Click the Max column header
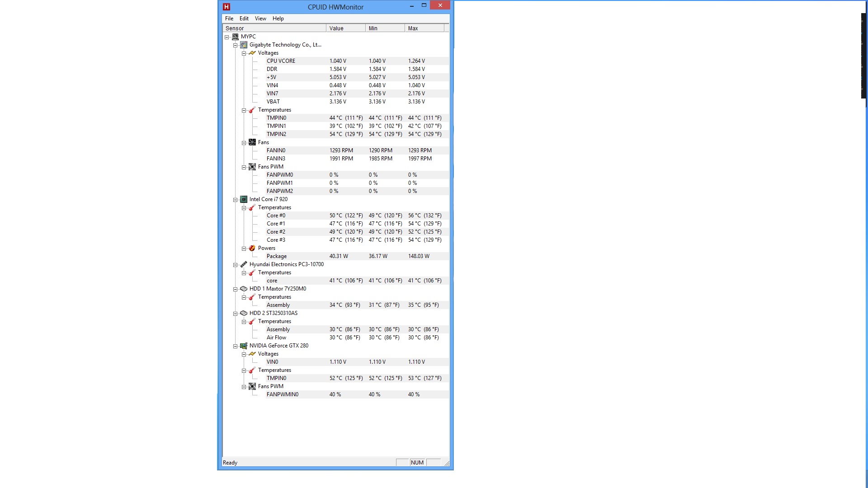 click(425, 28)
